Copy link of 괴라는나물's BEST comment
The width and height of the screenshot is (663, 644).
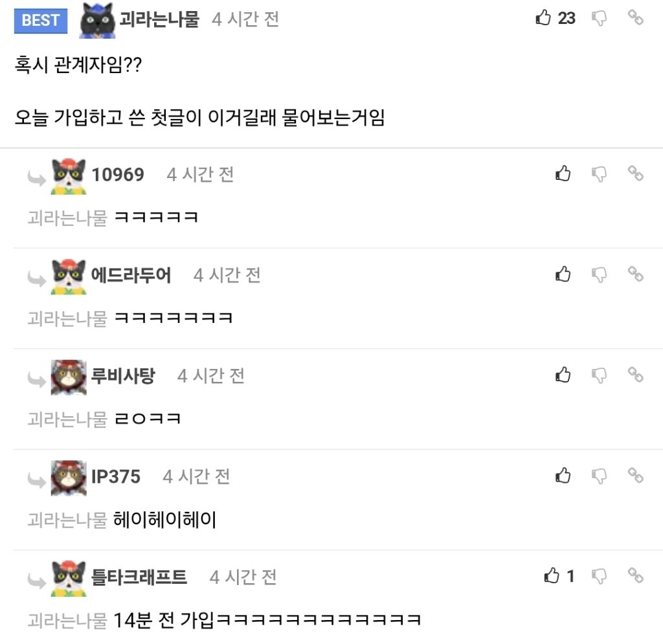click(635, 17)
